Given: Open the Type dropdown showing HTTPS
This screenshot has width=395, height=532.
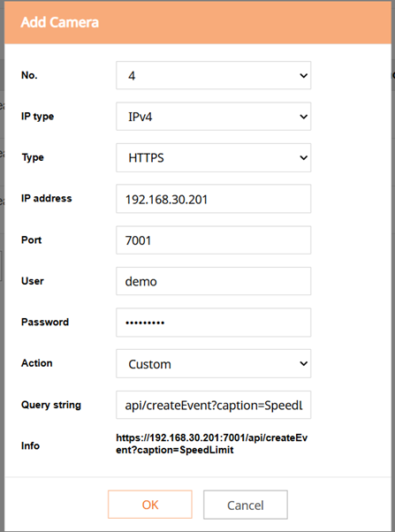Looking at the screenshot, I should [214, 157].
